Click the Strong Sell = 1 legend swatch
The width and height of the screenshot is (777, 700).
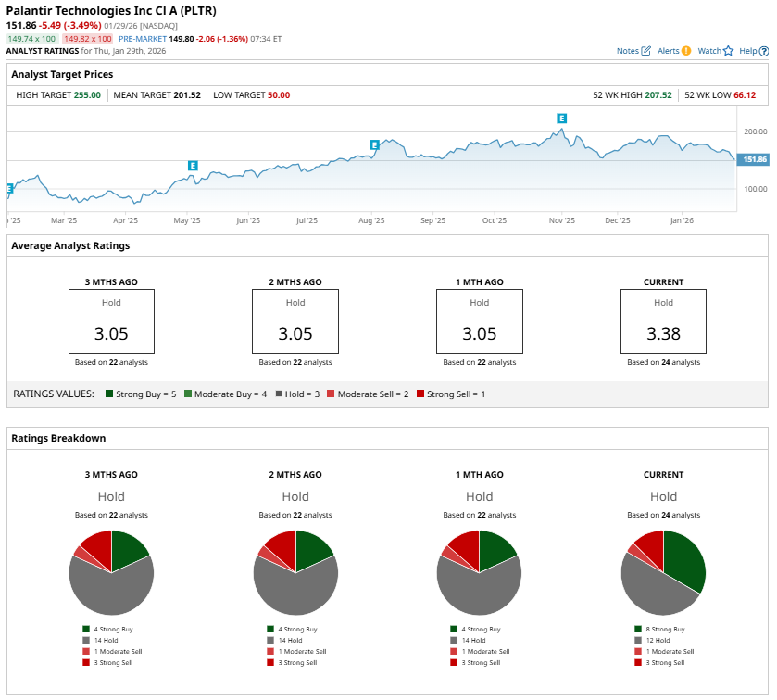(422, 394)
